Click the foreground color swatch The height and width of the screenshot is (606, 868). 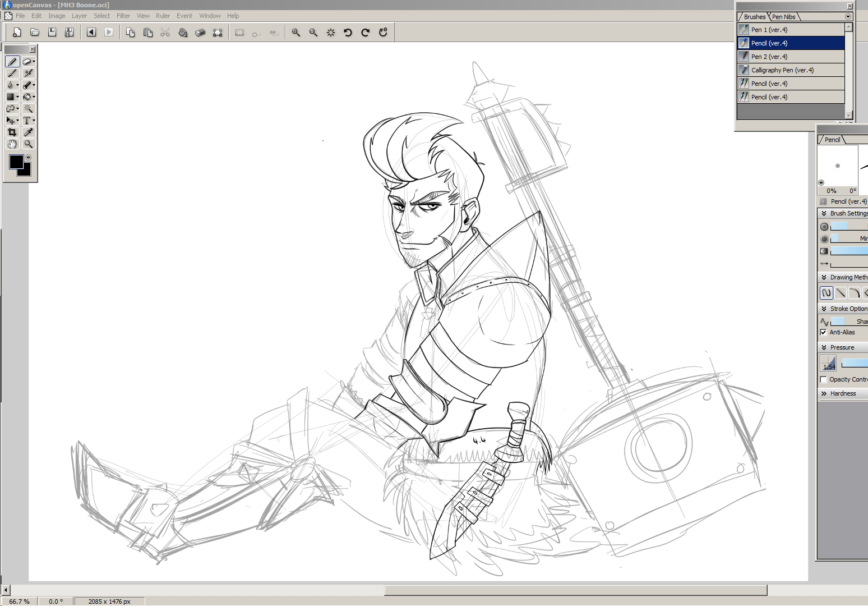click(16, 162)
